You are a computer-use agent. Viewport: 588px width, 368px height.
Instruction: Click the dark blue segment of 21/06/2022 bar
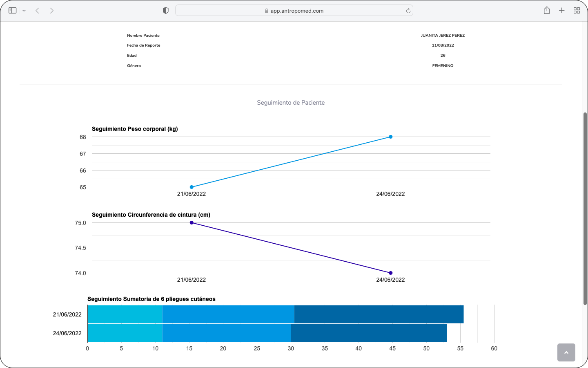(379, 314)
